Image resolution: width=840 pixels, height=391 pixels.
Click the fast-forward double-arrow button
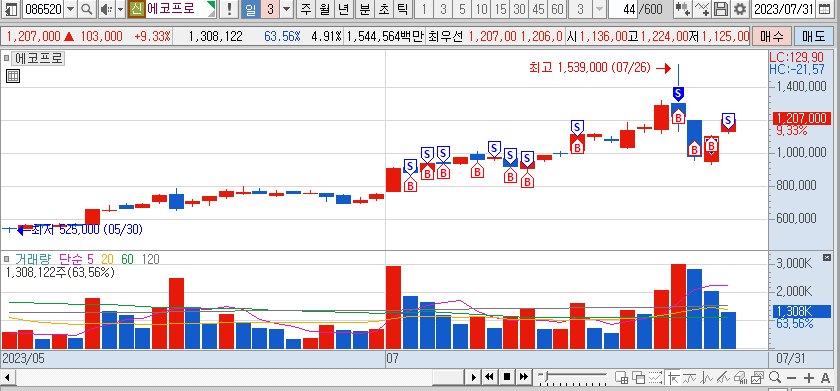(x=523, y=377)
